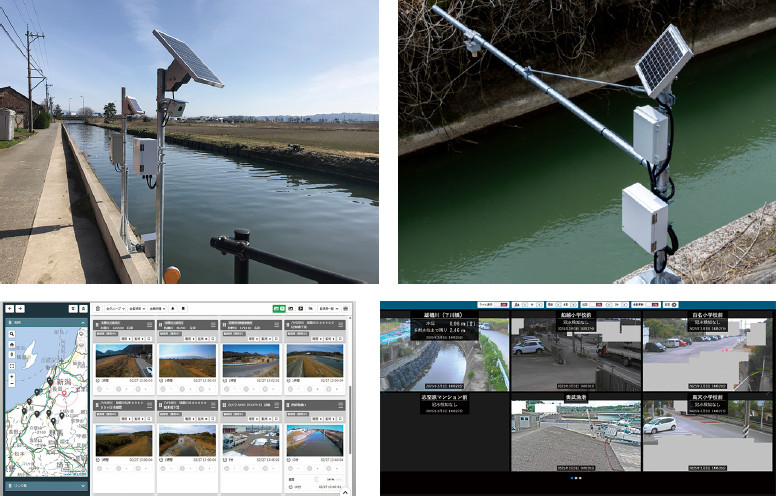Viewport: 776px width, 496px height.
Task: Click the scroll-to-top arrow at list bottom-right
Action: click(x=346, y=491)
